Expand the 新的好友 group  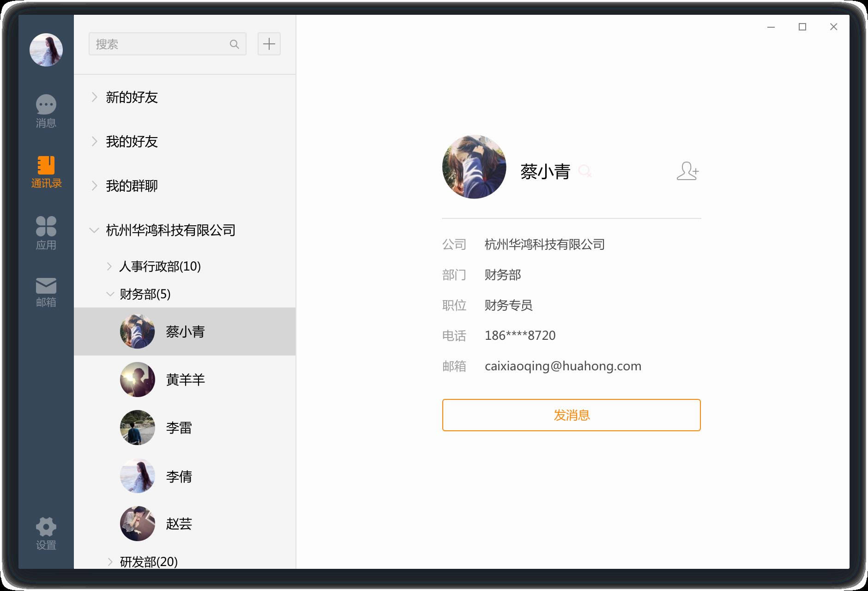185,97
